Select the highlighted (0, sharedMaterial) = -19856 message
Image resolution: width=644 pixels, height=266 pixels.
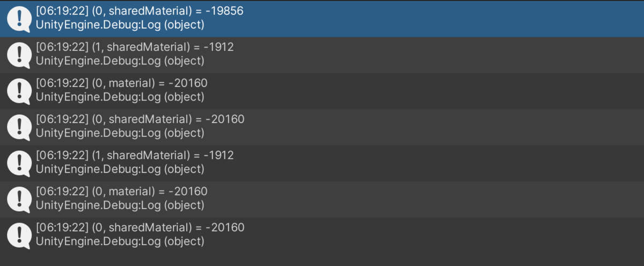[322, 19]
